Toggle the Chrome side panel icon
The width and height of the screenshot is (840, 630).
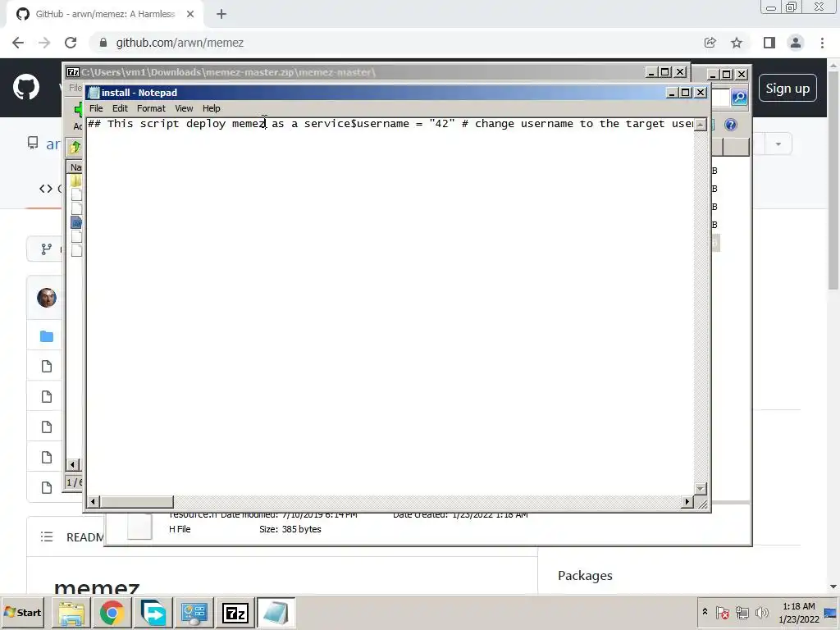click(x=769, y=43)
